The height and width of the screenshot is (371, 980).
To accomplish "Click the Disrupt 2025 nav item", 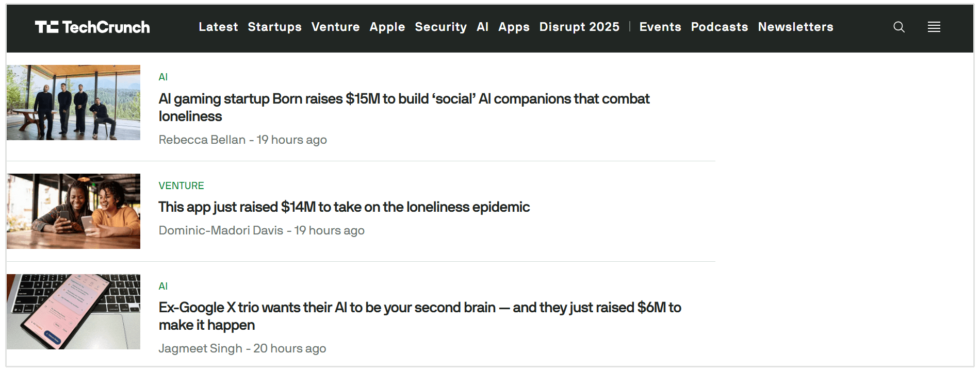I will 579,27.
